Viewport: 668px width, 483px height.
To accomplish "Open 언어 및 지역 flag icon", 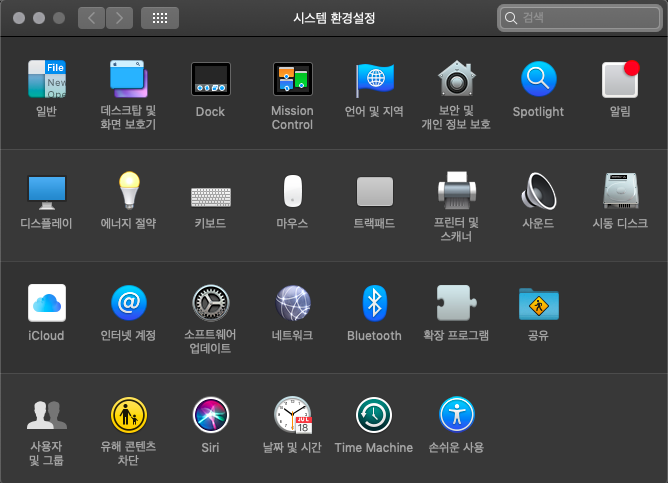I will pos(374,79).
